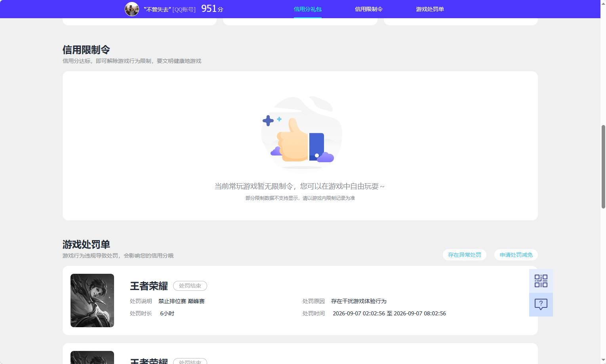Switch to 信用分礼包 tab
606x364 pixels.
coord(307,9)
